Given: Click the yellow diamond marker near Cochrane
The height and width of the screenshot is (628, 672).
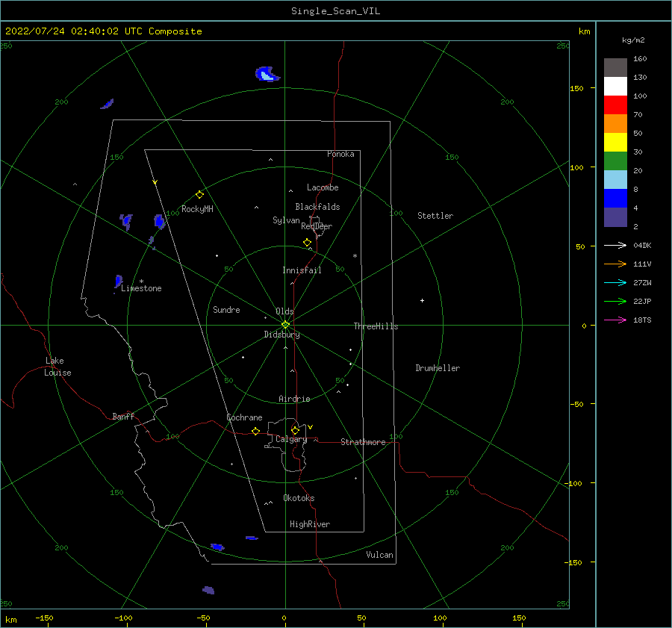Looking at the screenshot, I should tap(256, 432).
